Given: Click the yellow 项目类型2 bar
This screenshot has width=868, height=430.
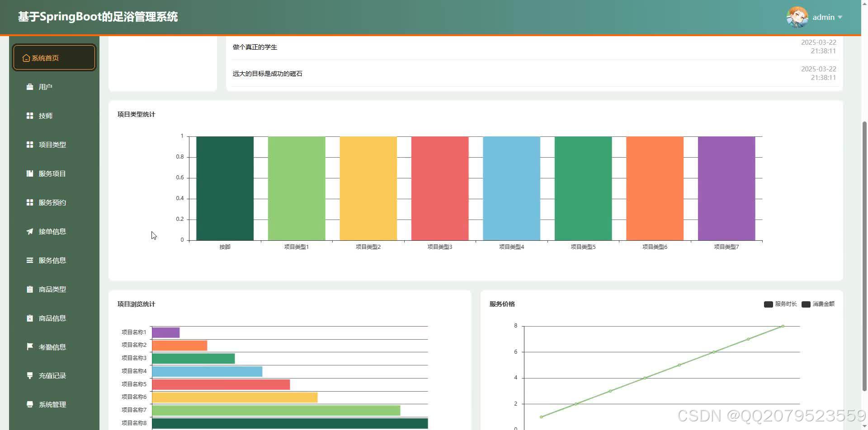Looking at the screenshot, I should [x=368, y=188].
